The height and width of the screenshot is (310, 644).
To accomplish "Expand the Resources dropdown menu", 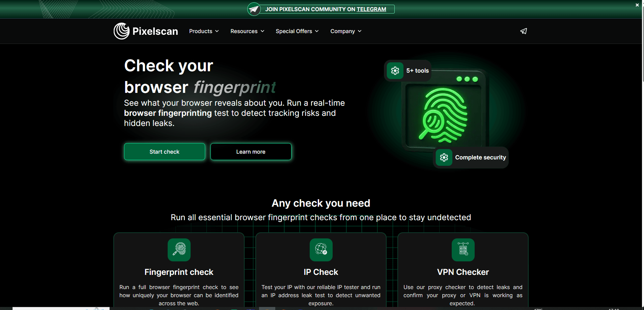I will 247,31.
